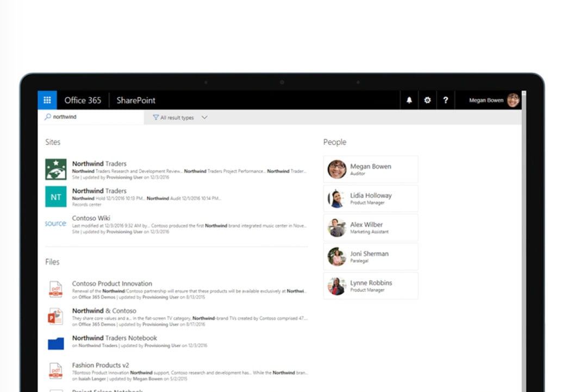586x392 pixels.
Task: Click the Contoso Product Innovation PDF icon
Action: pyautogui.click(x=55, y=289)
